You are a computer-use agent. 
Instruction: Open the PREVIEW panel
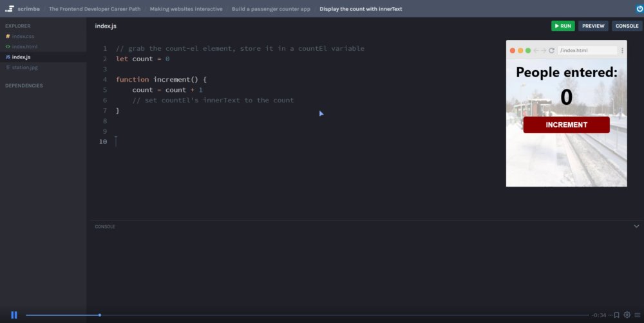[x=593, y=26]
